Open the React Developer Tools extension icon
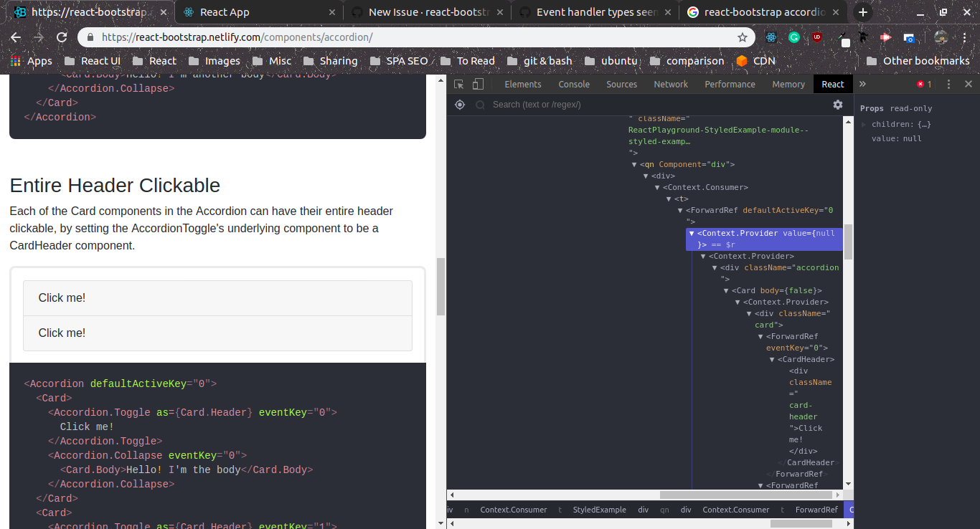This screenshot has width=980, height=529. [771, 37]
